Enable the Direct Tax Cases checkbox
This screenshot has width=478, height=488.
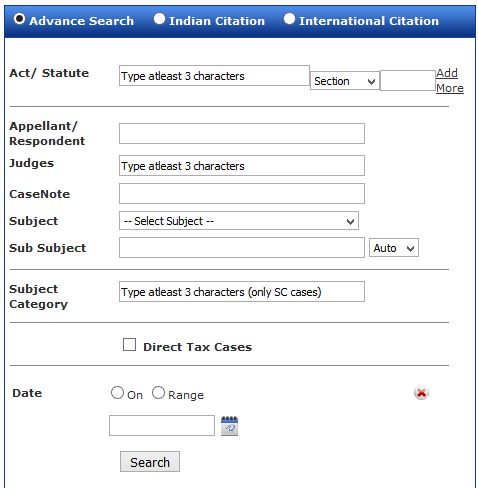click(129, 345)
